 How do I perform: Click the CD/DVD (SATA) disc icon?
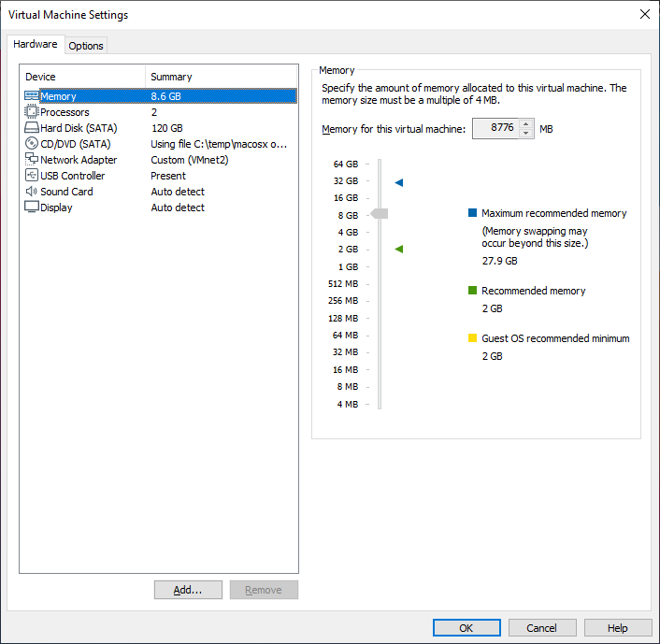click(x=32, y=144)
